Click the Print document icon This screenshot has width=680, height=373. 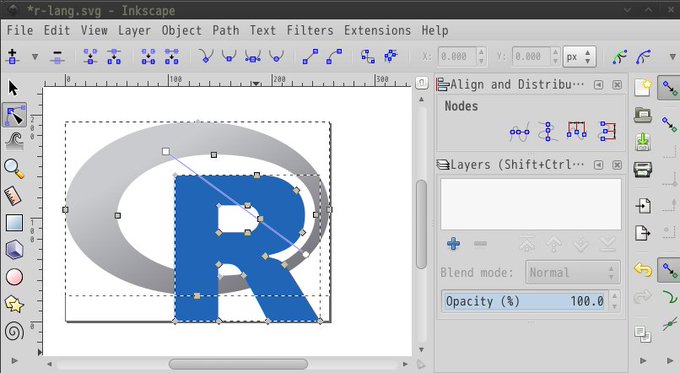click(x=643, y=169)
